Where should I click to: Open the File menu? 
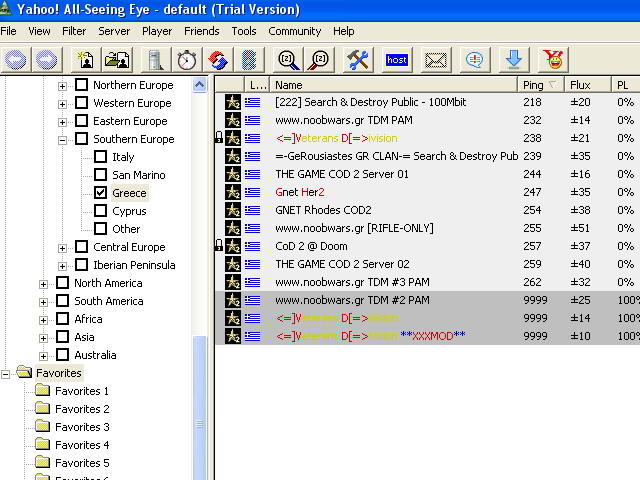9,31
